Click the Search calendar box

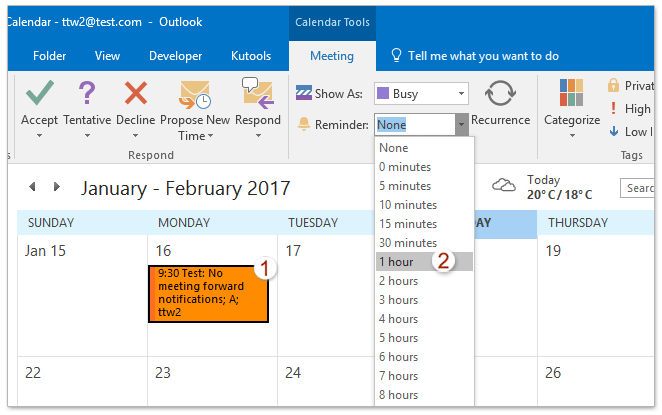pos(637,188)
